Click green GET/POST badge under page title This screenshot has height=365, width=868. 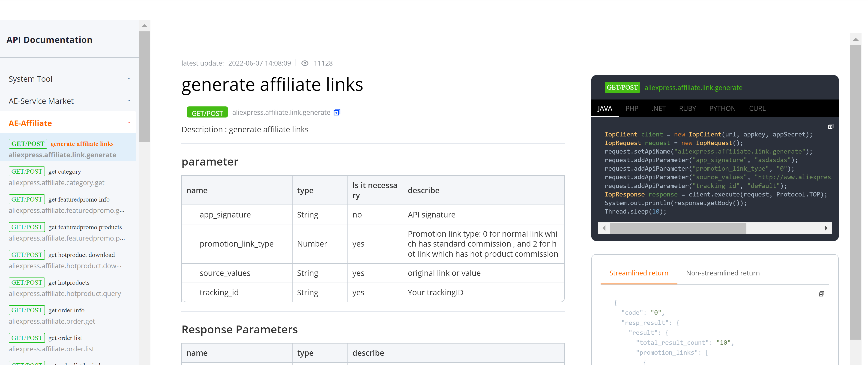click(x=207, y=112)
